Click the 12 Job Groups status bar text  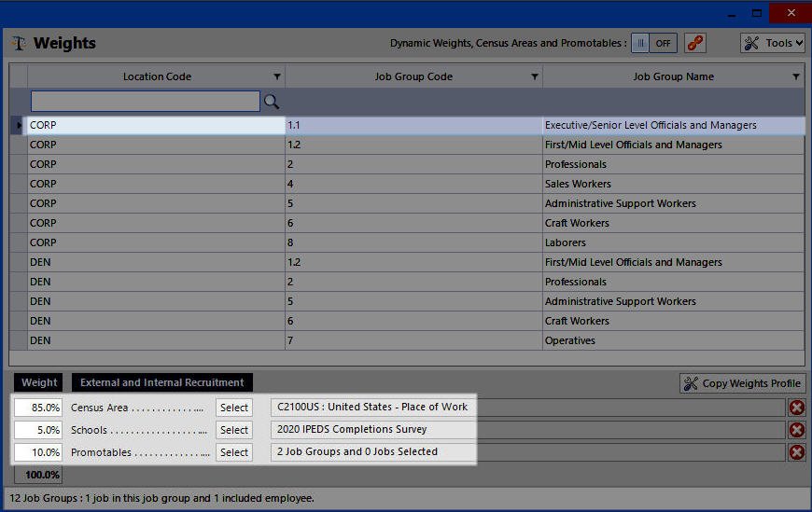click(161, 499)
